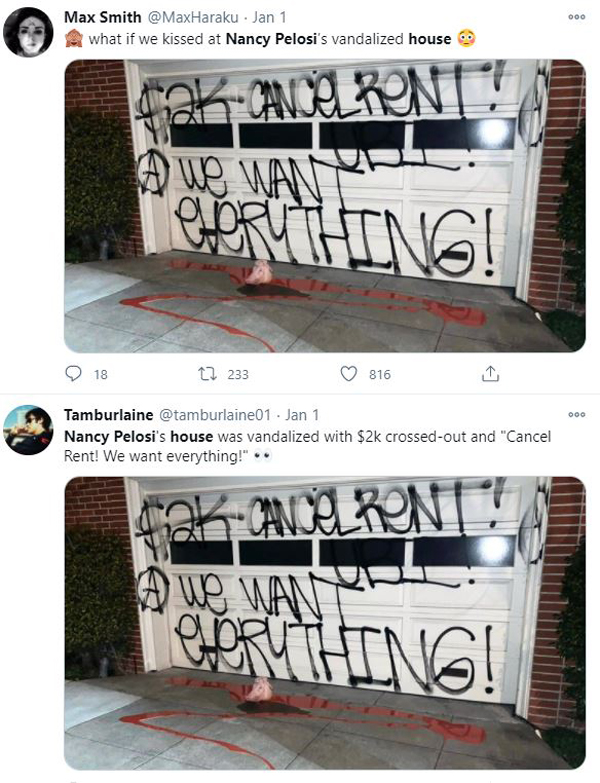Open Jan 1 timestamp on Max Smith's tweet

coord(270,17)
